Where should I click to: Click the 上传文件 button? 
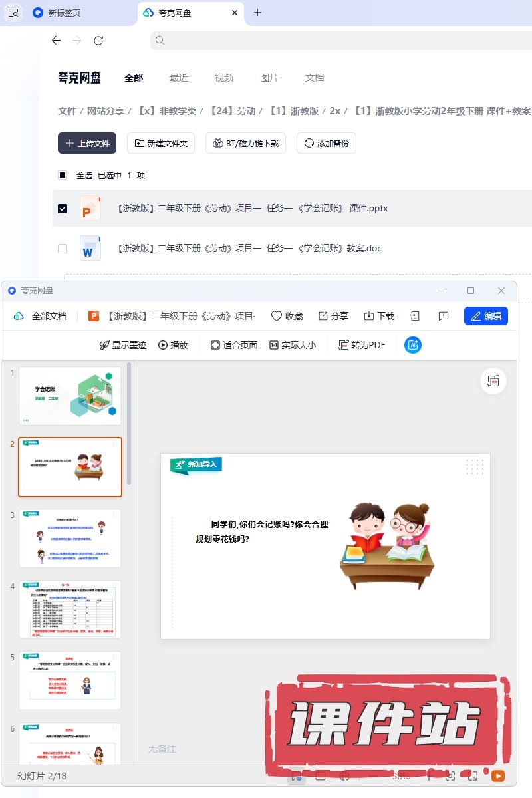(87, 143)
